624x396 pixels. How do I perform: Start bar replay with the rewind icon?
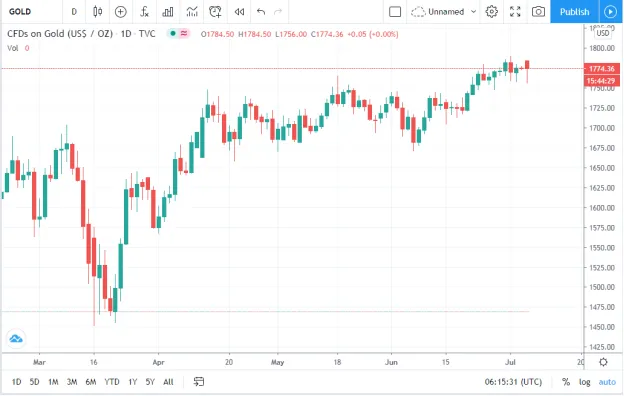(x=239, y=12)
